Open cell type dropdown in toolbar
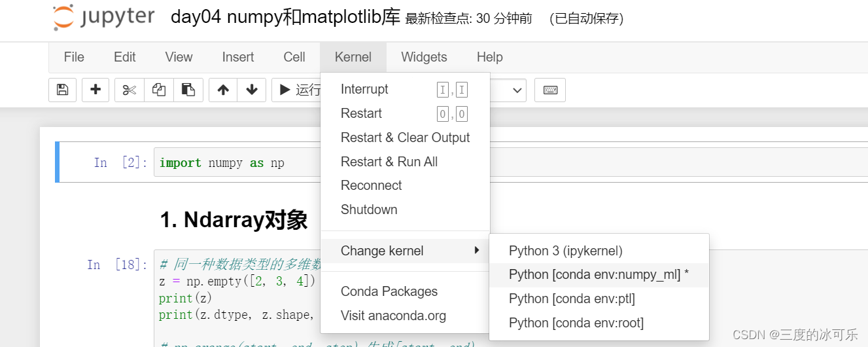This screenshot has height=347, width=868. pos(509,90)
